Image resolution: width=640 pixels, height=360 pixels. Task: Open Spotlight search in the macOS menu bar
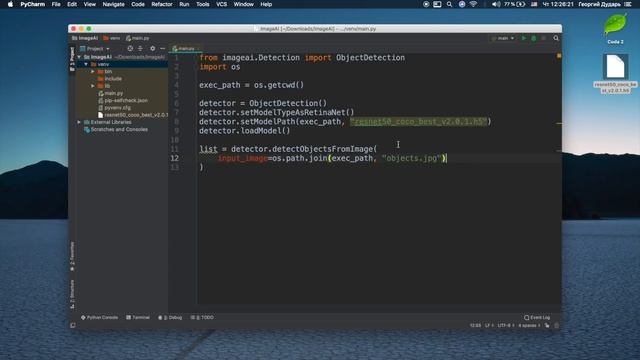point(449,4)
